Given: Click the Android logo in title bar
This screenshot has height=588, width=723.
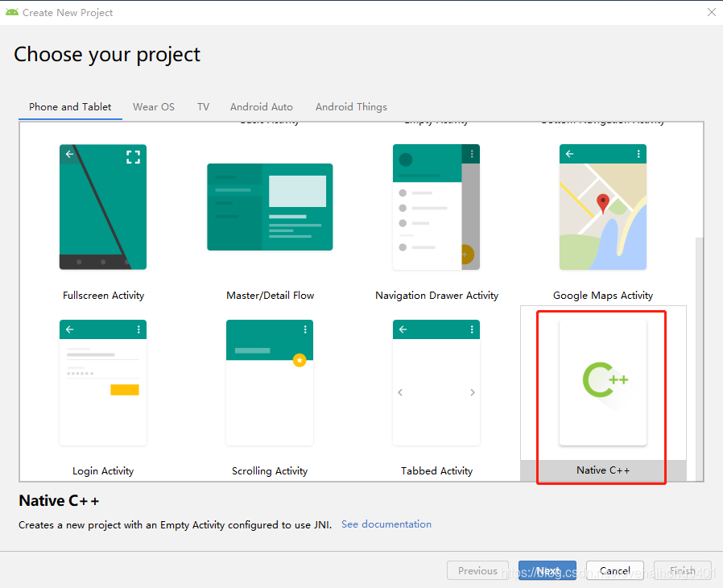Looking at the screenshot, I should pos(12,12).
